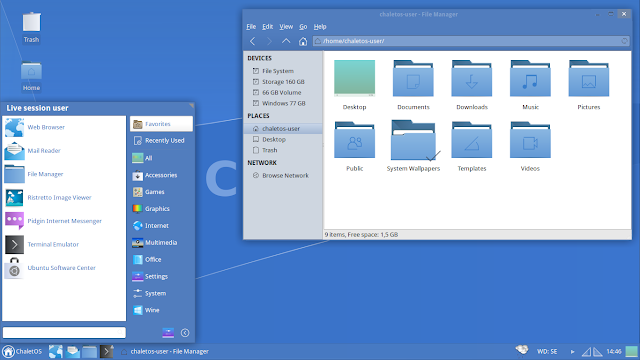Launch Ristretto Image Viewer
640x360 pixels.
pos(49,198)
